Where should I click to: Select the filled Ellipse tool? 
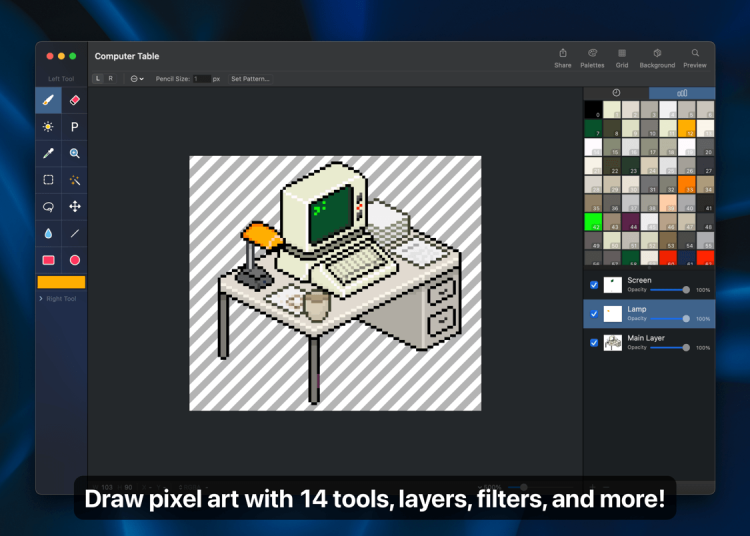[x=75, y=260]
